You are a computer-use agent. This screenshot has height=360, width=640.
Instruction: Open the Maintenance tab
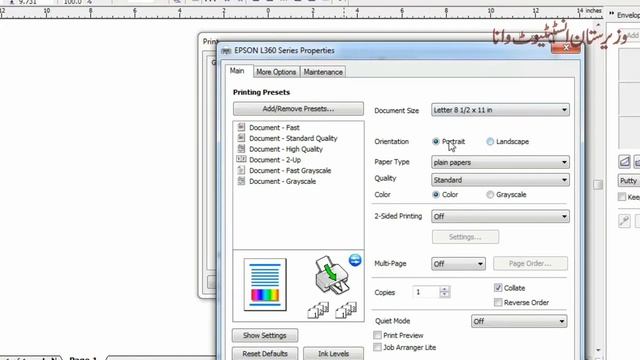pos(323,72)
